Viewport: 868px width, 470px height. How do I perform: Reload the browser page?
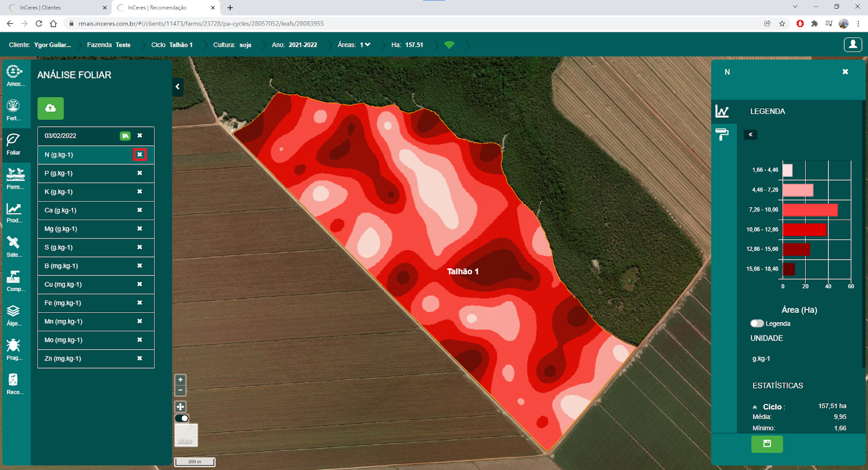tap(39, 23)
